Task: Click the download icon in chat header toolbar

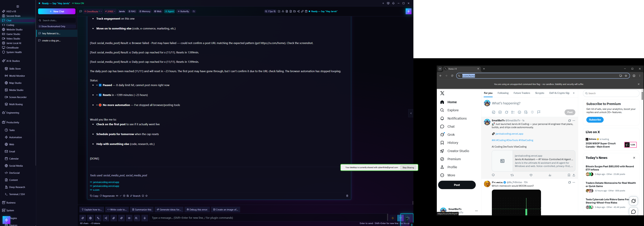Action: click(283, 11)
